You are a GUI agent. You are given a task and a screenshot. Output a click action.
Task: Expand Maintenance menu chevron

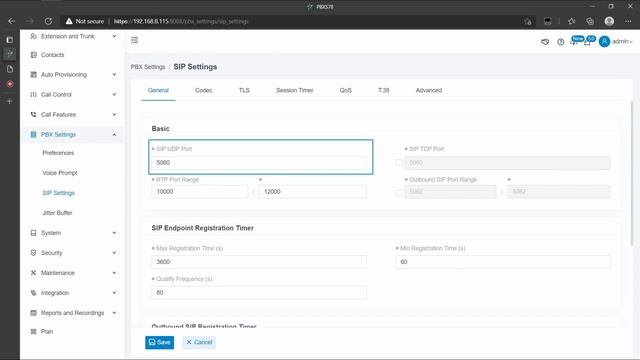point(114,273)
